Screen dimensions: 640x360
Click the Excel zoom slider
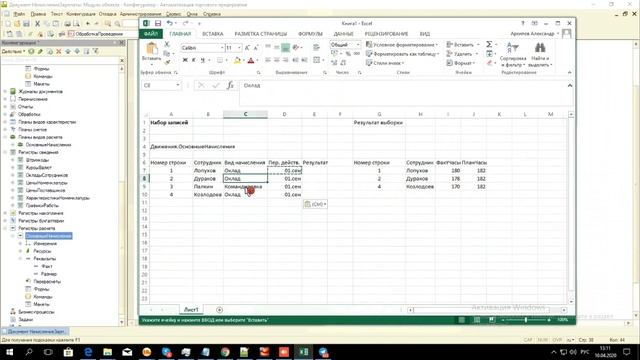point(526,320)
